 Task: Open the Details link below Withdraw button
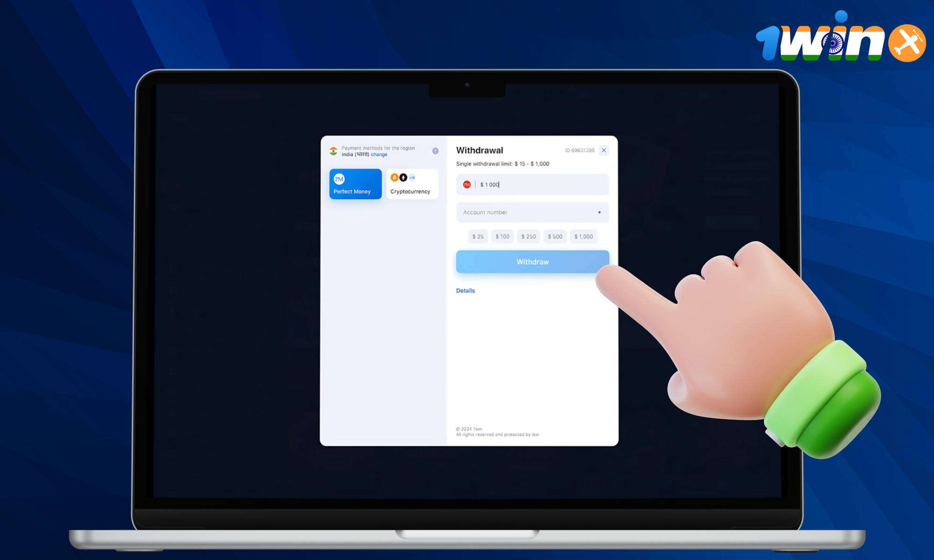pos(466,290)
